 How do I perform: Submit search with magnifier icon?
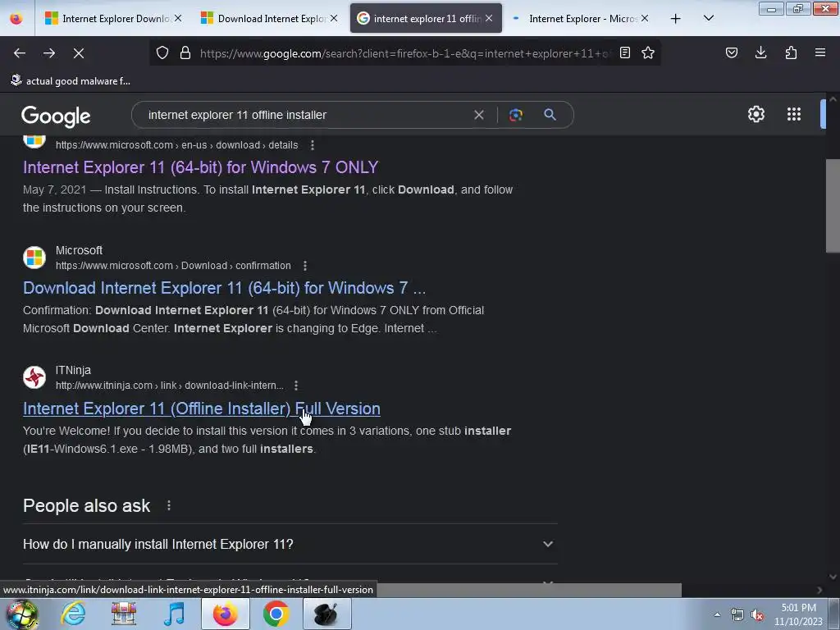(x=550, y=115)
